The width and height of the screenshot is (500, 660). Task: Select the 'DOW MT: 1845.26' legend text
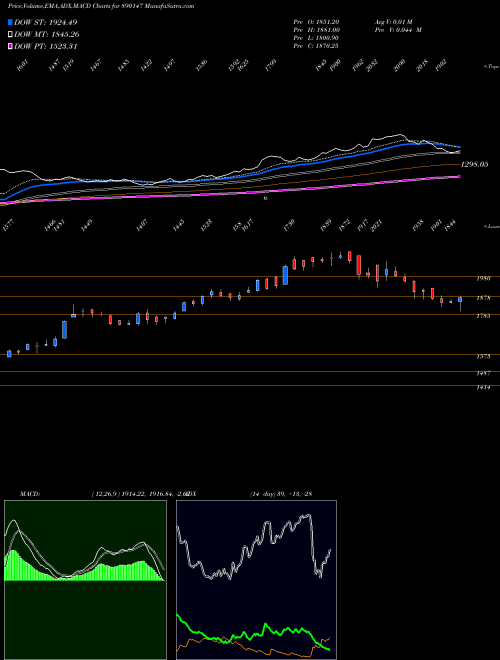[47, 35]
